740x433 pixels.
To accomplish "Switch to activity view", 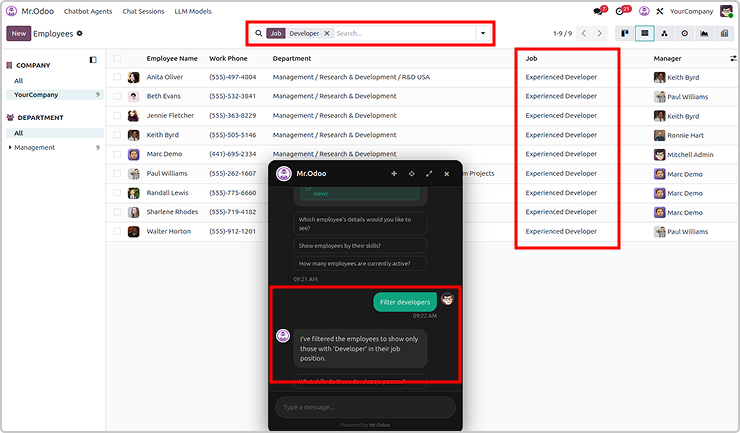I will [x=684, y=33].
